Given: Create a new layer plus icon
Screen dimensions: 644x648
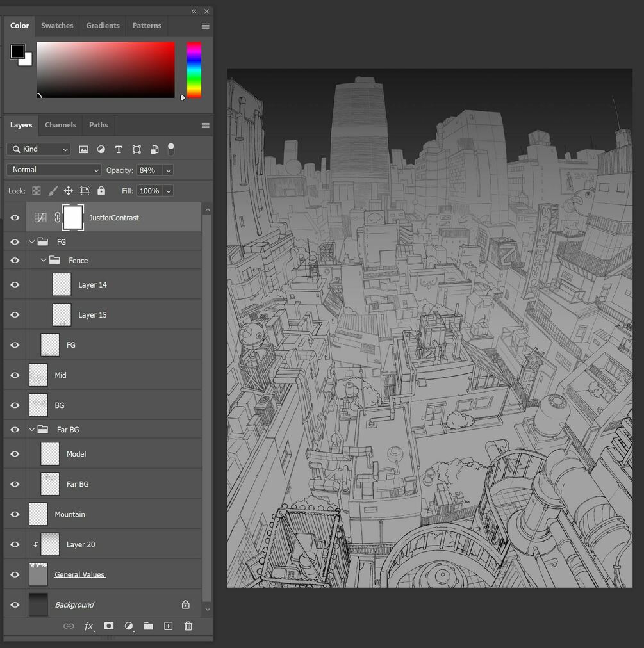Looking at the screenshot, I should [169, 626].
